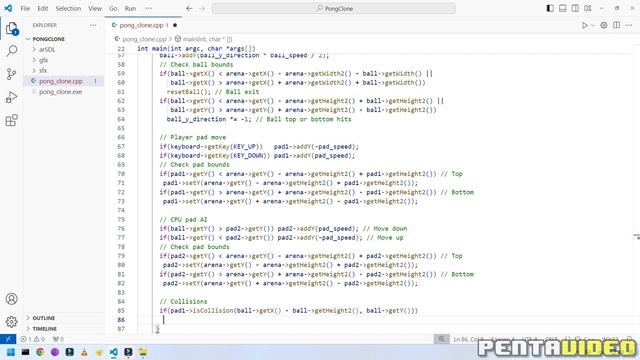Open the terminal from the taskbar
This screenshot has height=360, width=640.
pos(25,352)
